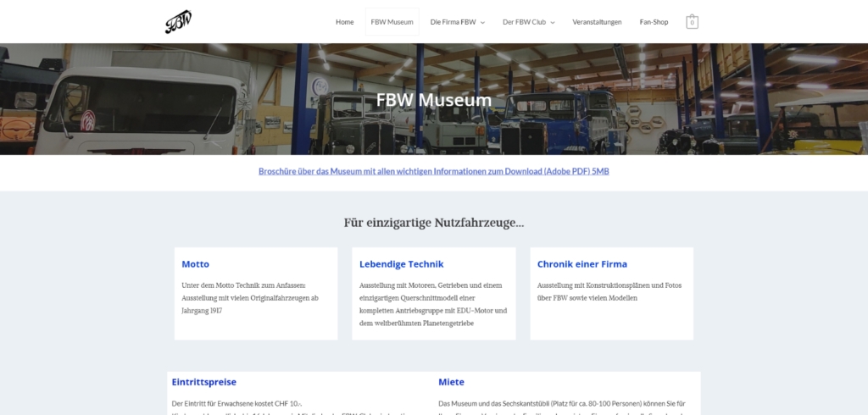Click the Für einzigartige Nutzfahrzeuge heading
This screenshot has width=868, height=415.
click(433, 223)
